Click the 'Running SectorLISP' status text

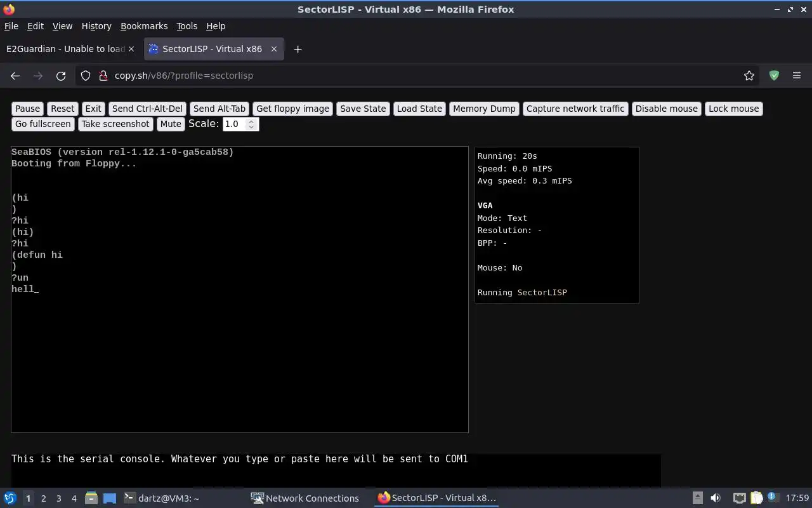point(522,292)
